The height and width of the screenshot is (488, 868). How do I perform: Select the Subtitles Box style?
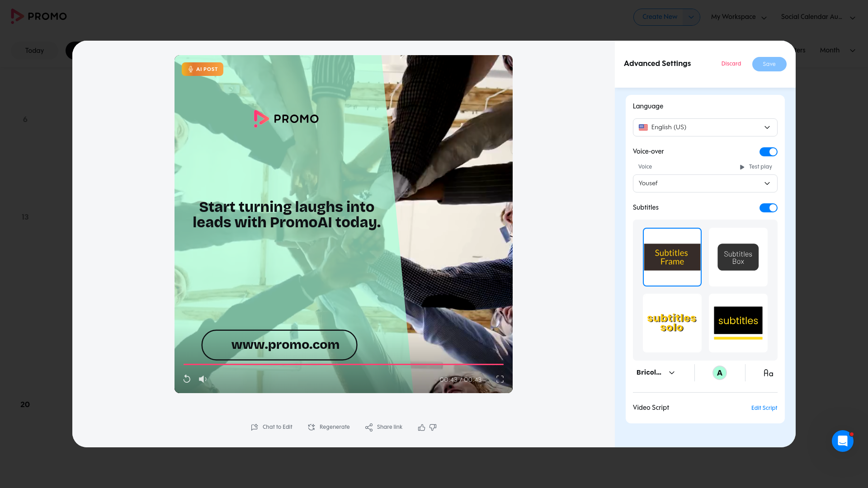click(x=738, y=257)
